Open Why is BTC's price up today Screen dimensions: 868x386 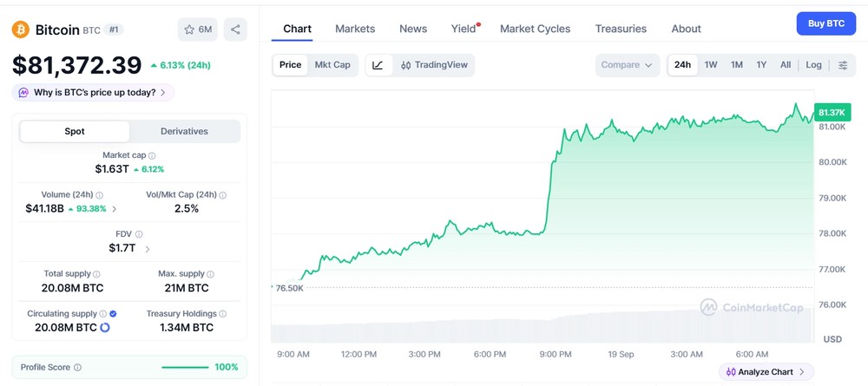pos(93,92)
